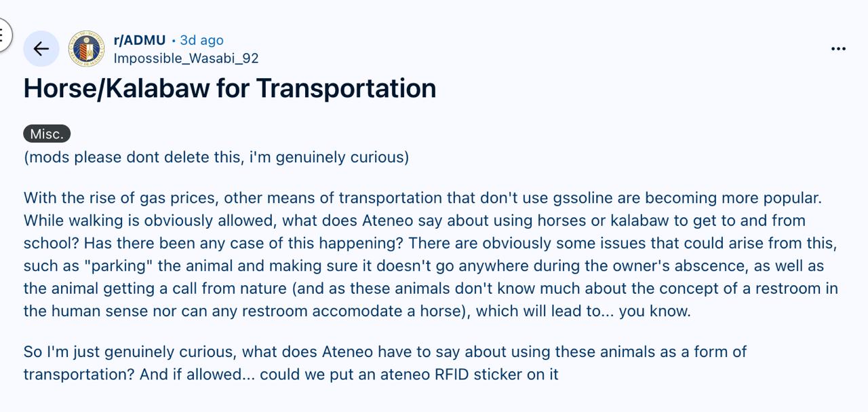The height and width of the screenshot is (412, 868).
Task: Click the "mods please dont delete this" line
Action: tap(216, 157)
